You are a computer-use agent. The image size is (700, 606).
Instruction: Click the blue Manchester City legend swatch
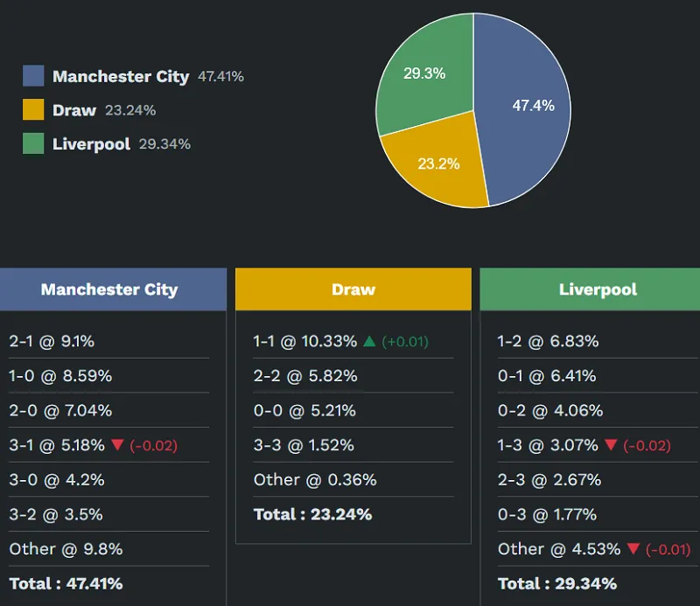point(33,76)
